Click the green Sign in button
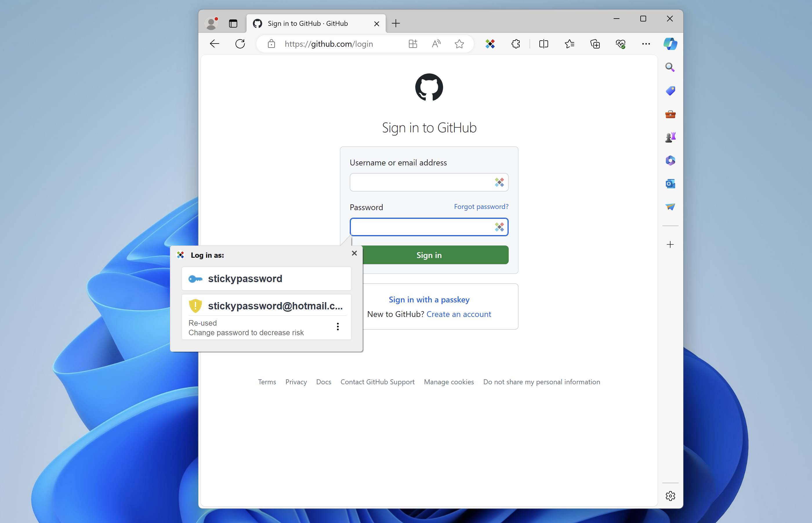The width and height of the screenshot is (812, 523). coord(429,255)
